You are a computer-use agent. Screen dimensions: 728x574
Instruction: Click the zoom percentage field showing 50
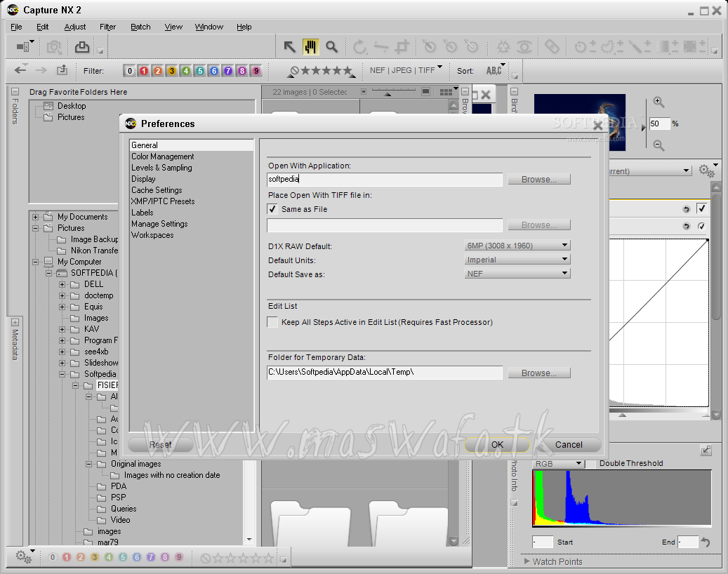coord(658,124)
